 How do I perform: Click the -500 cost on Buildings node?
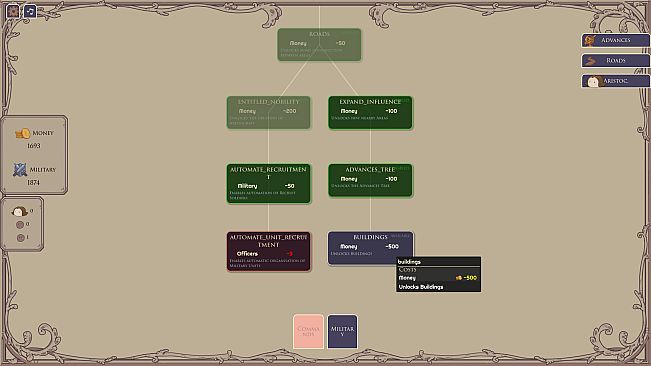click(392, 246)
